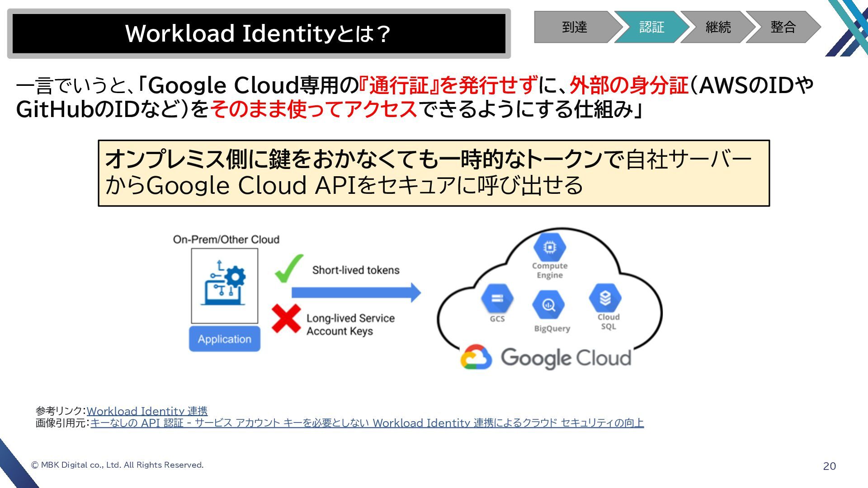Screen dimensions: 868x488
Task: Click the Google Cloud logo icon
Action: tap(476, 357)
